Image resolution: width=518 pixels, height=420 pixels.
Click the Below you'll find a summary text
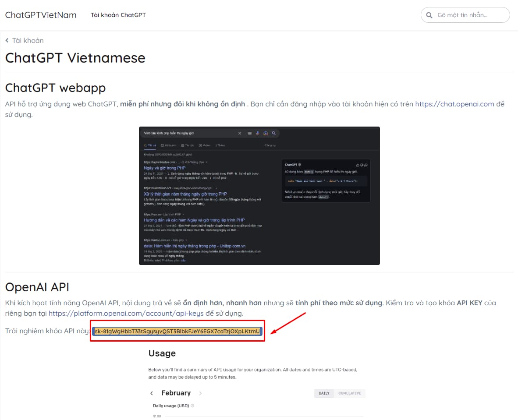point(253,373)
